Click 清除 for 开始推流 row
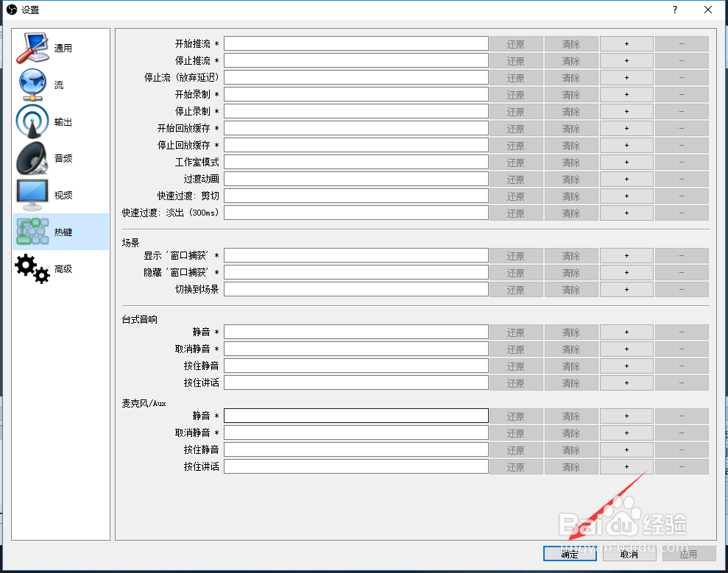 (x=571, y=44)
